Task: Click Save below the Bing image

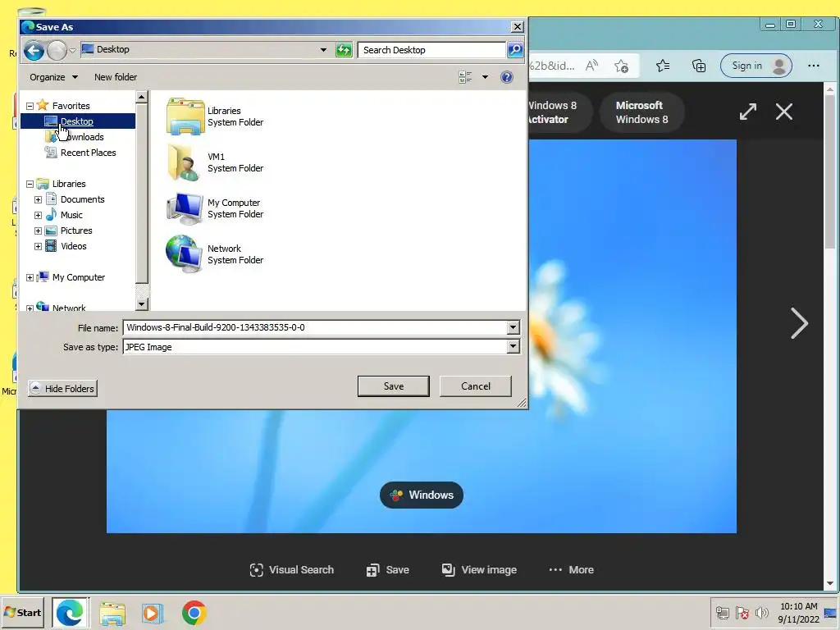Action: 388,570
